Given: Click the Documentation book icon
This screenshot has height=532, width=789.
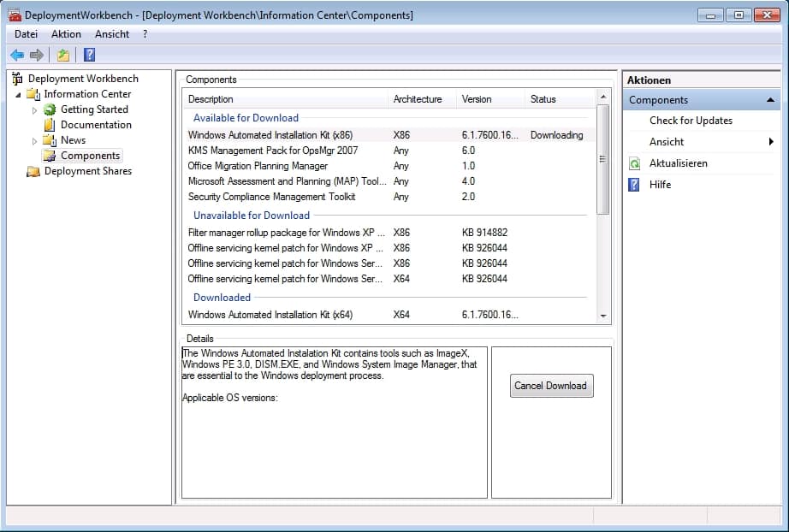Looking at the screenshot, I should [x=50, y=125].
